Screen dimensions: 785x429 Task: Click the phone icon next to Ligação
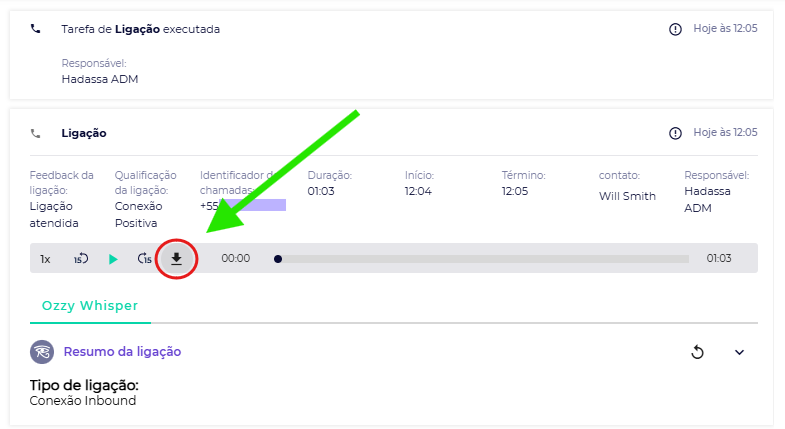(36, 133)
